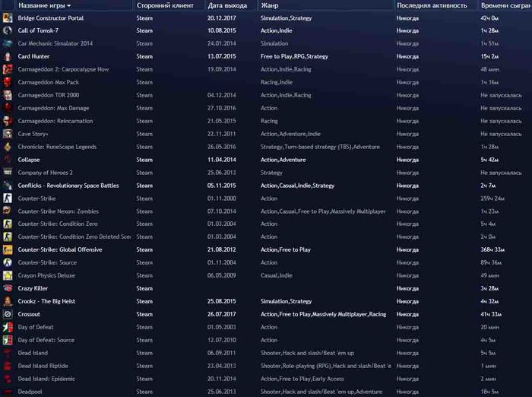
Task: Click the Crookz - The Big Heist icon
Action: [8, 301]
